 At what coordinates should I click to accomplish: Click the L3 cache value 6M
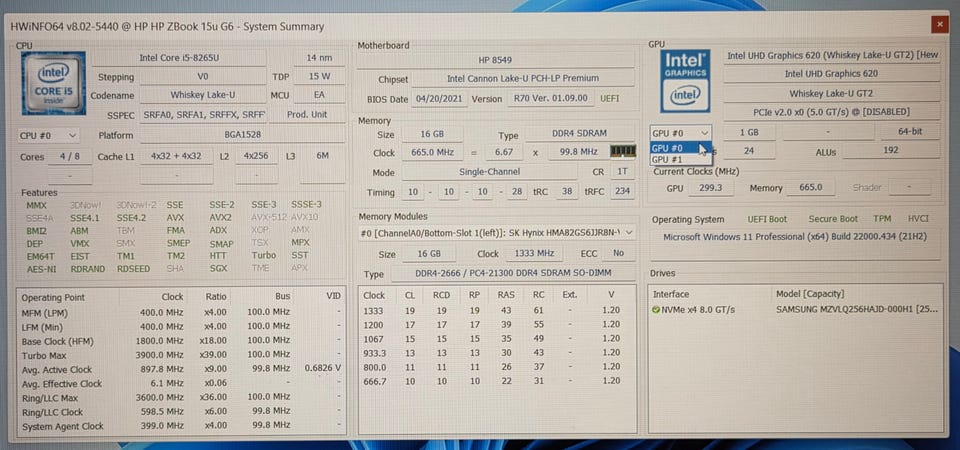click(x=323, y=156)
